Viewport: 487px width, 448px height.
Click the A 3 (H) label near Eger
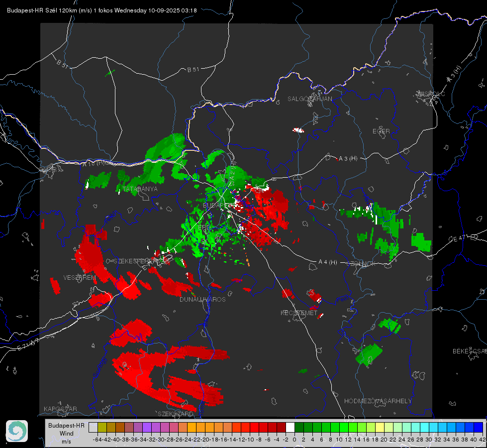click(x=348, y=159)
